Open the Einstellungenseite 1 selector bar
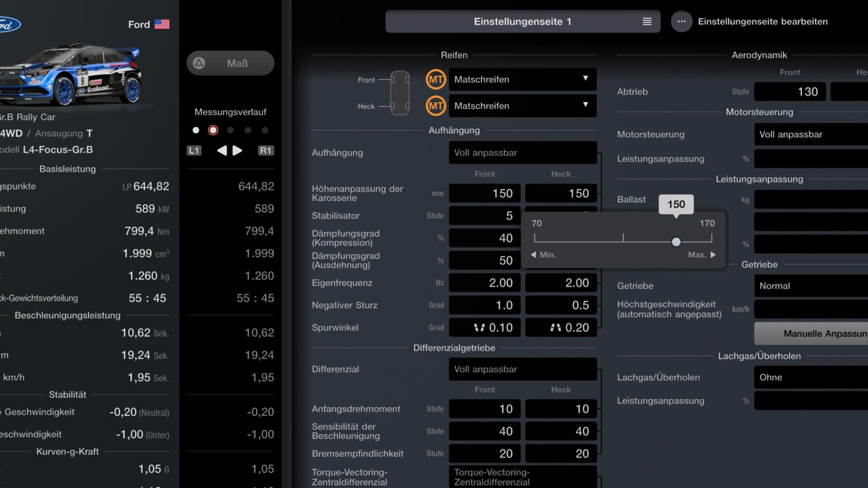This screenshot has height=488, width=868. tap(522, 21)
